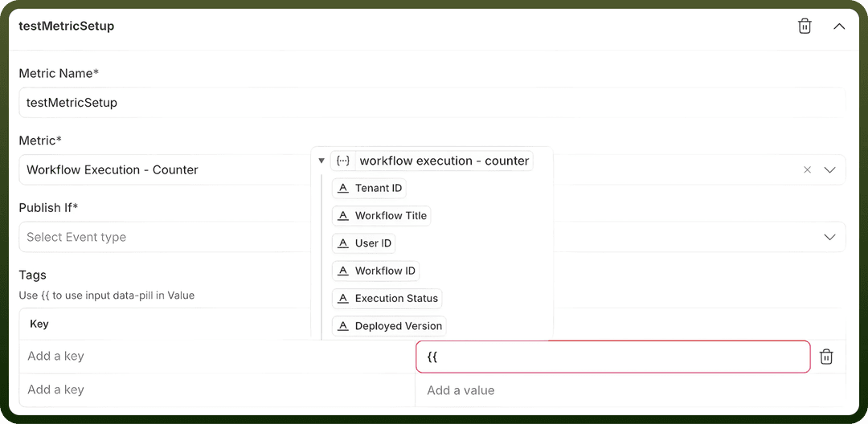Click the Metric Name* label
The height and width of the screenshot is (424, 868).
(59, 73)
